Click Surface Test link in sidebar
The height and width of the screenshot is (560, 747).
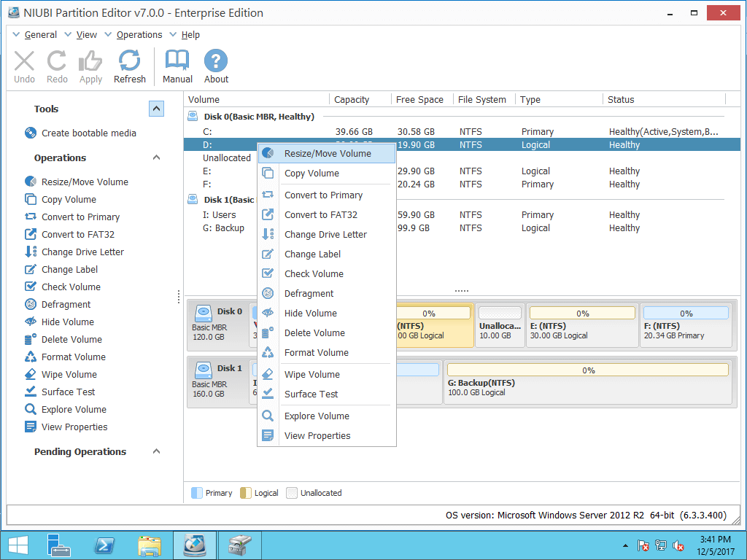pos(68,392)
